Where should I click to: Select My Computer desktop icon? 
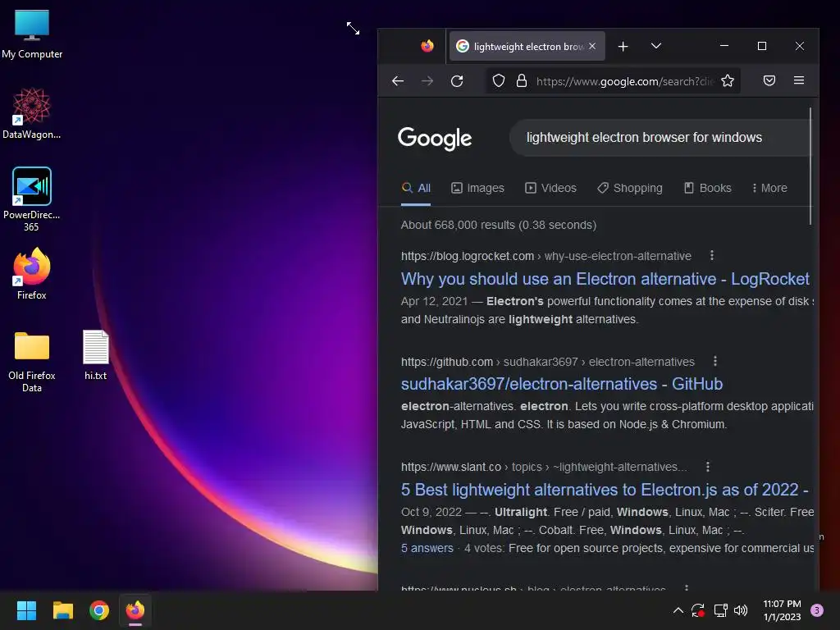32,34
